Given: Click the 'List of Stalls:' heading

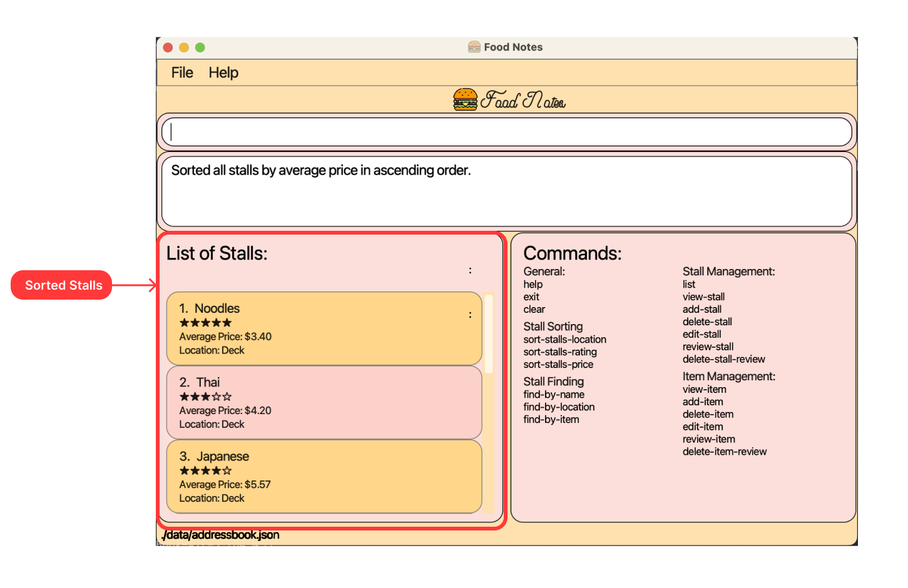Looking at the screenshot, I should tap(217, 253).
